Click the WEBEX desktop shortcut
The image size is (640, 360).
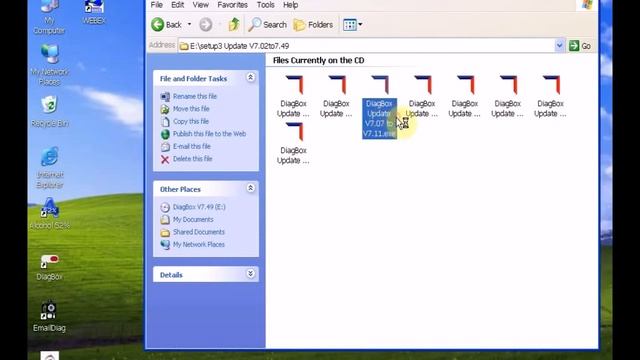(x=94, y=12)
